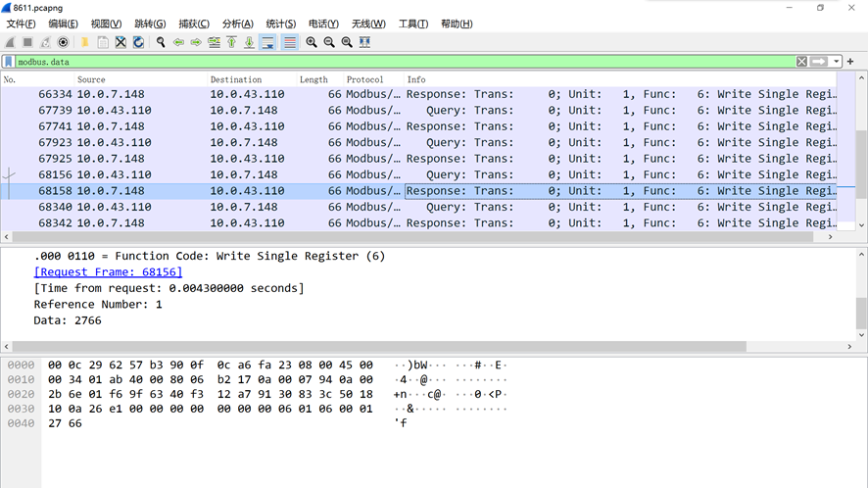Open the display filter bookmark icon
Screen dimensions: 868x488
(9, 62)
